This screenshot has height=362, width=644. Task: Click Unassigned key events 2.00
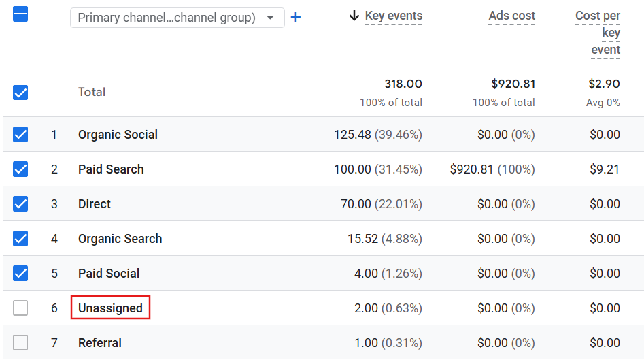(366, 308)
